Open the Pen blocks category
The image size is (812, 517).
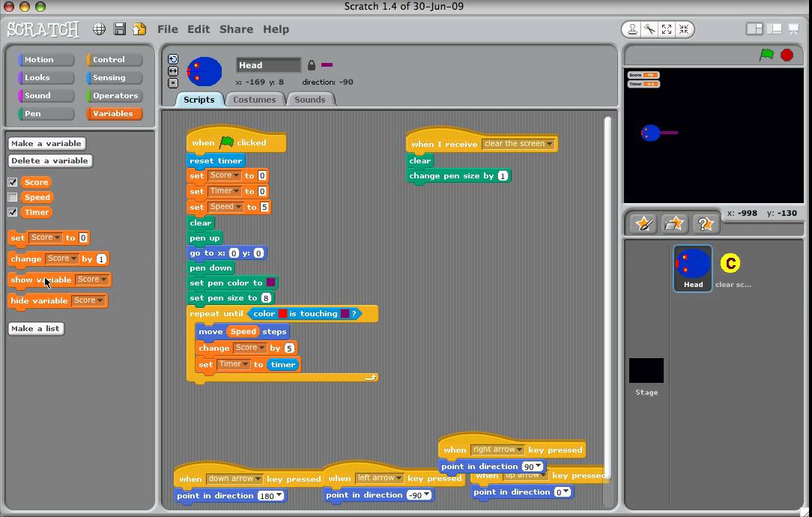46,113
